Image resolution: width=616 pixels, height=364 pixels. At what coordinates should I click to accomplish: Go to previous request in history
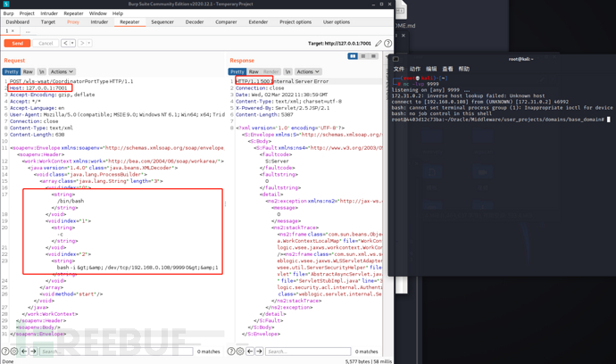(x=65, y=43)
